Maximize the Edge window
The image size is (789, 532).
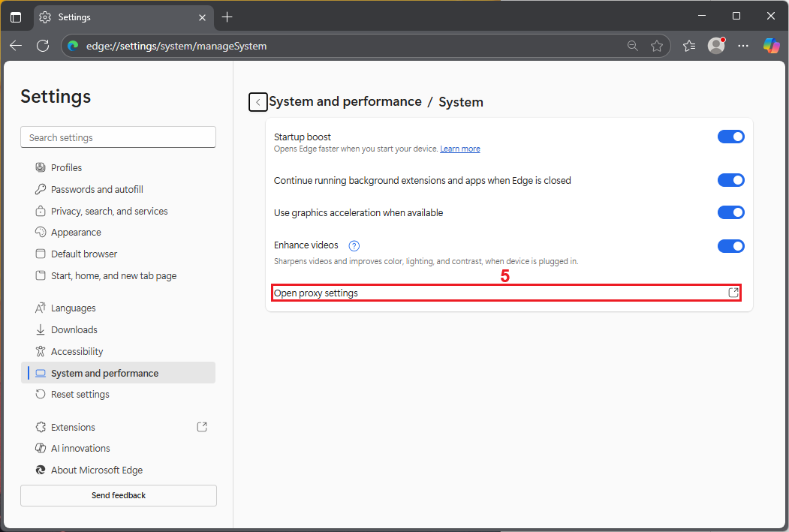point(736,16)
